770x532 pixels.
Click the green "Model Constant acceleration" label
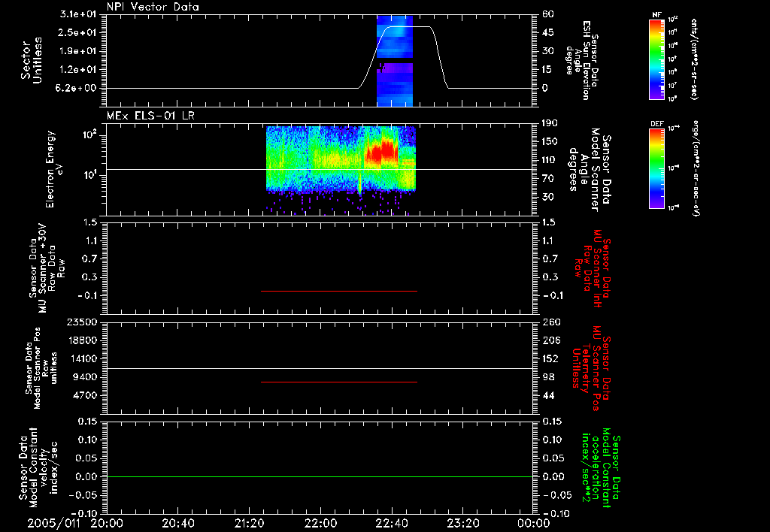pos(601,467)
